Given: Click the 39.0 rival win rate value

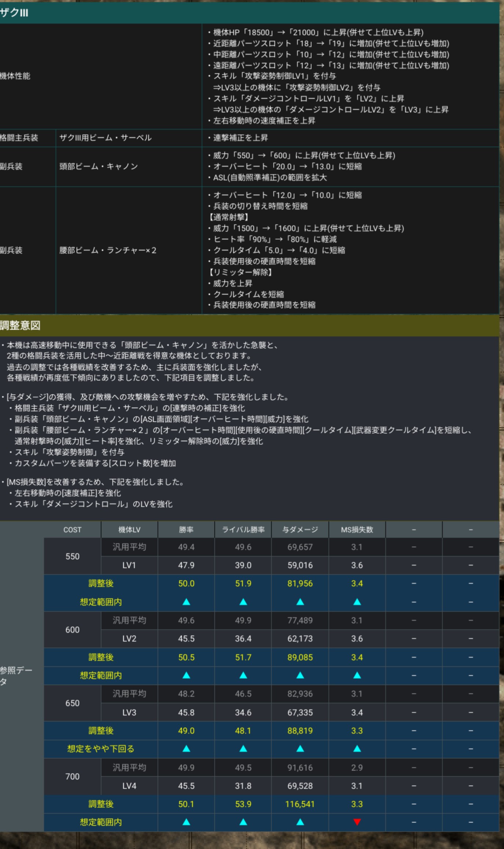Looking at the screenshot, I should [x=243, y=565].
